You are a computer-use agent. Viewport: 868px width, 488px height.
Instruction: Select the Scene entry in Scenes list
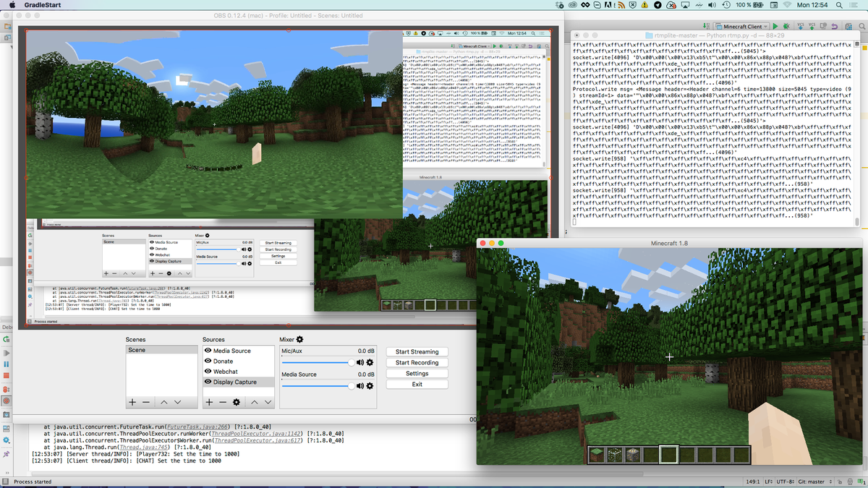(161, 350)
